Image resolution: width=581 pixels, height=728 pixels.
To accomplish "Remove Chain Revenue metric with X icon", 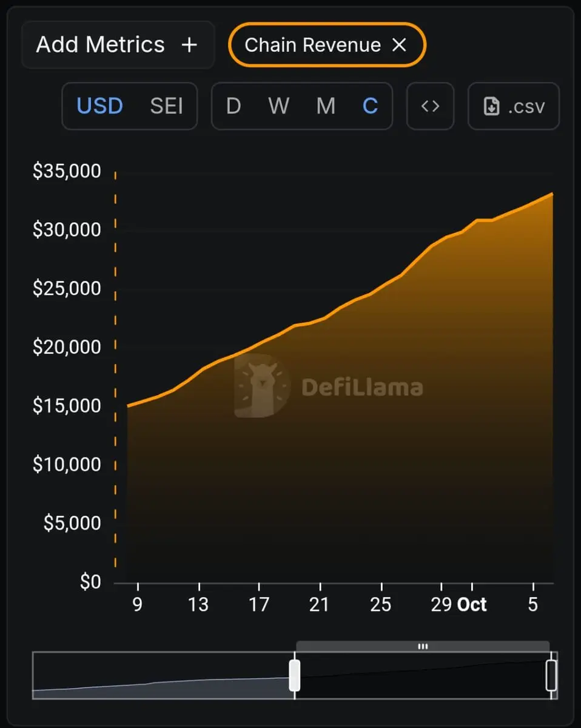I will point(399,44).
